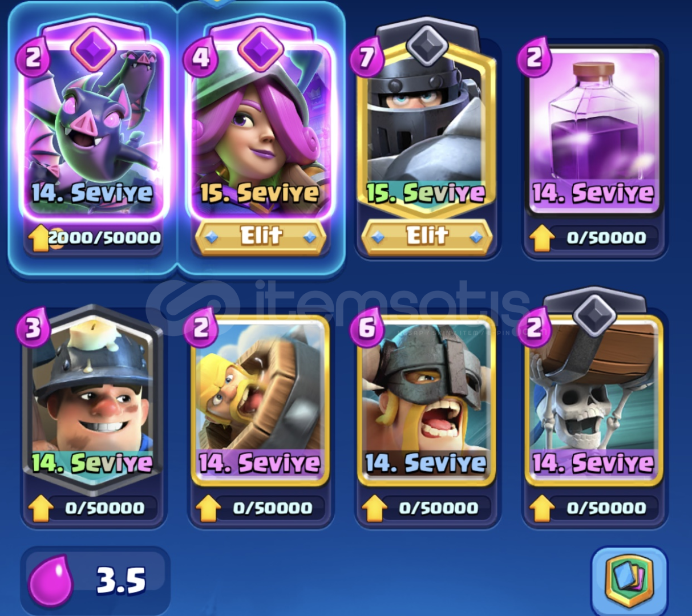Image resolution: width=692 pixels, height=616 pixels.
Task: Click Elite Barbarians upgrade arrow icon
Action: (374, 508)
